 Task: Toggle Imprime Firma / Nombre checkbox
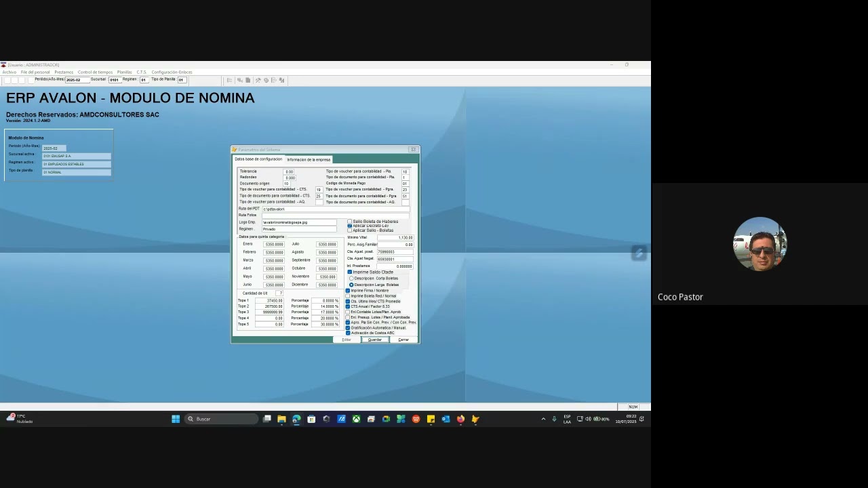click(348, 291)
